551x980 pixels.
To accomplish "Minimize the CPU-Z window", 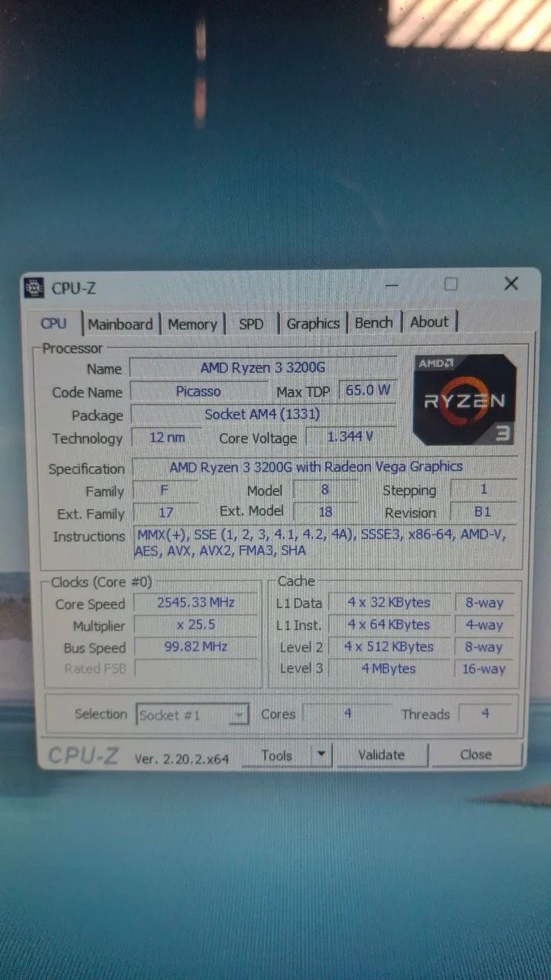I will point(393,286).
